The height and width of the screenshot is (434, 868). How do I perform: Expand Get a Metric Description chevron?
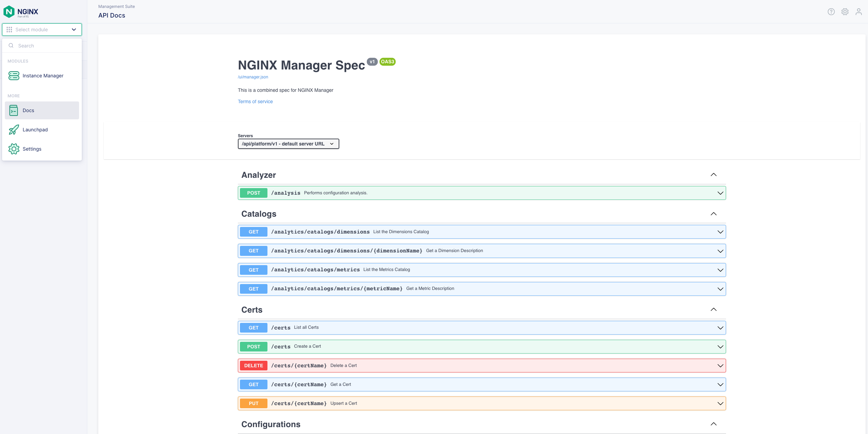click(x=720, y=289)
